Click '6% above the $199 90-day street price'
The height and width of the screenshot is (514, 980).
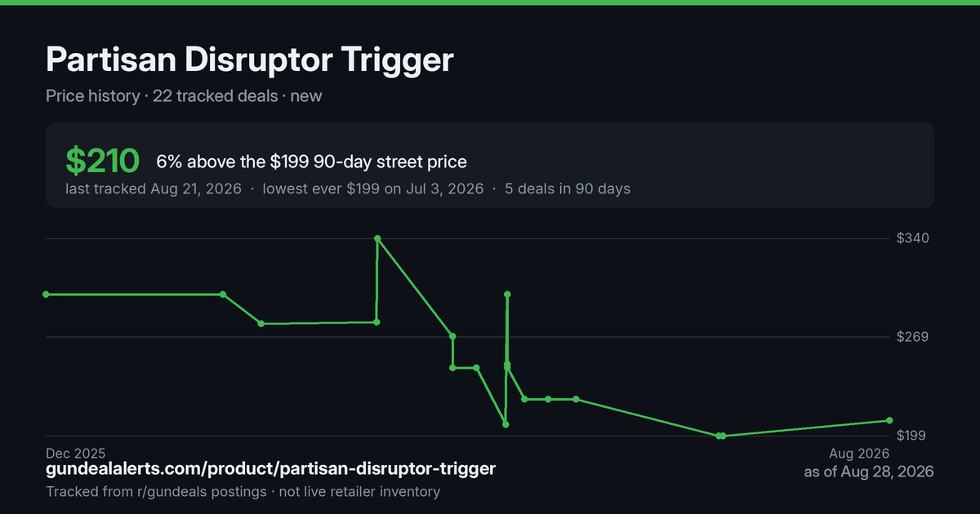coord(312,162)
